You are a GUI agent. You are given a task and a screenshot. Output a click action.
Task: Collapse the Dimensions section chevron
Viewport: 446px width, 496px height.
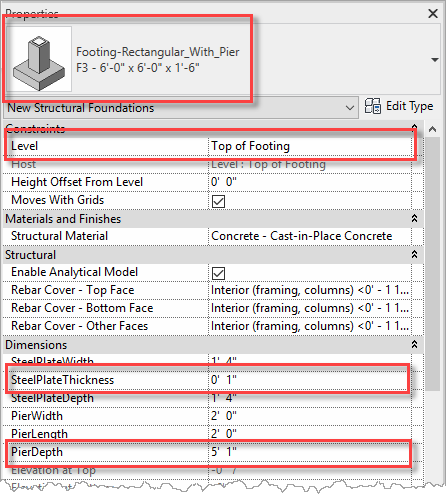click(414, 344)
